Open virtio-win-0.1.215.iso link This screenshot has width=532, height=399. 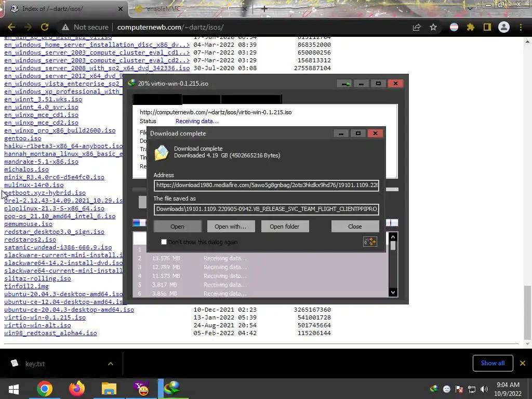click(45, 317)
